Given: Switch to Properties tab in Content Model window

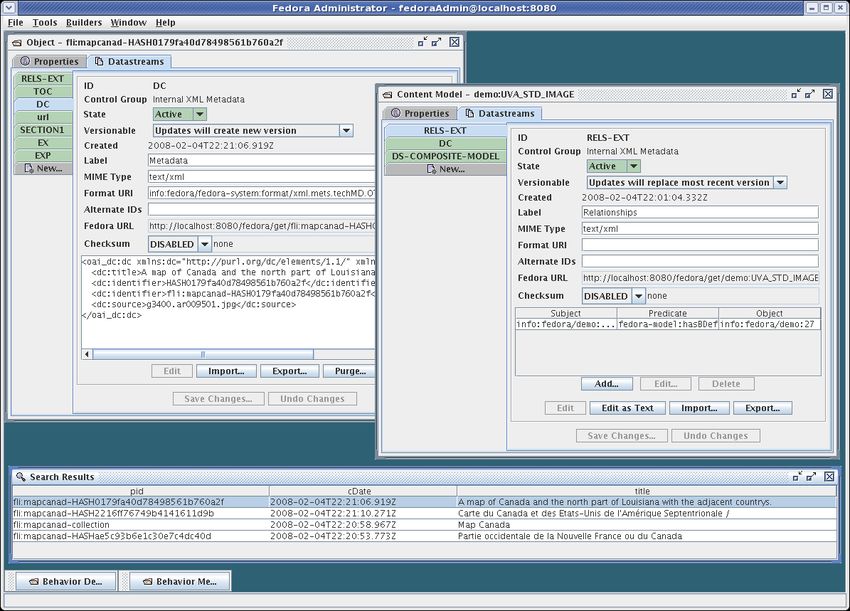Looking at the screenshot, I should (420, 113).
